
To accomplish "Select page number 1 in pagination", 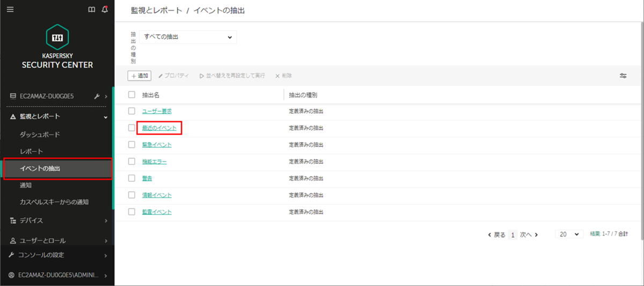I will coord(513,235).
